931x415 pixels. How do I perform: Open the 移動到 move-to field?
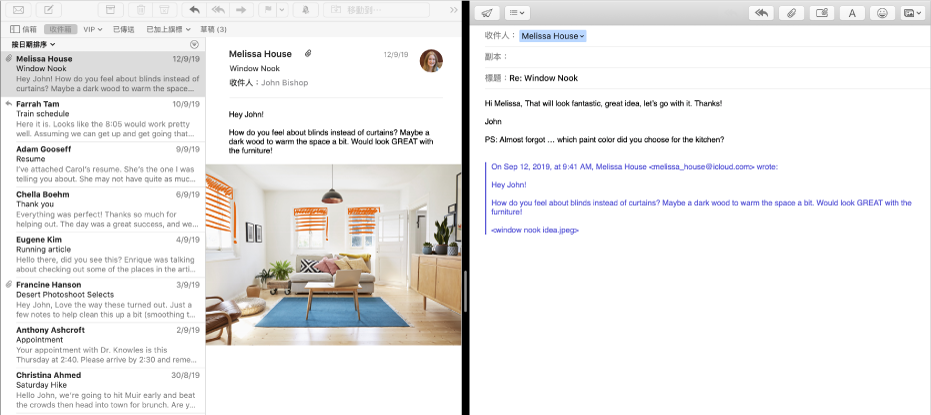tap(376, 10)
